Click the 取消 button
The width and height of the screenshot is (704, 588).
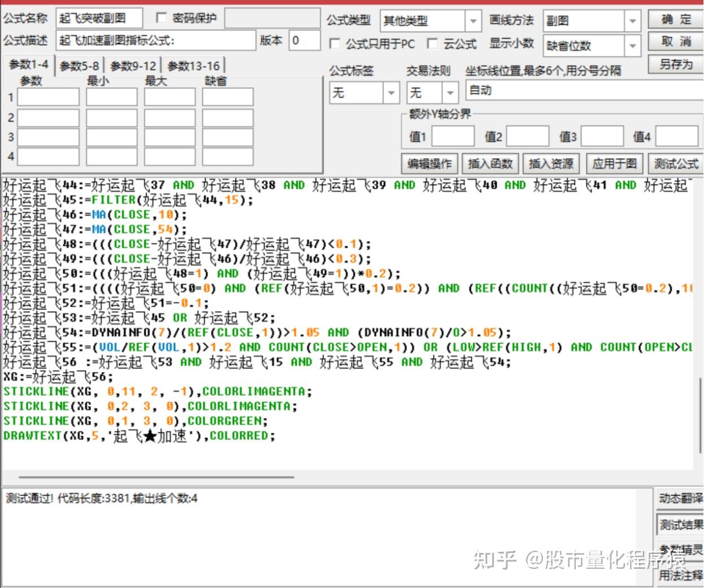(x=676, y=42)
